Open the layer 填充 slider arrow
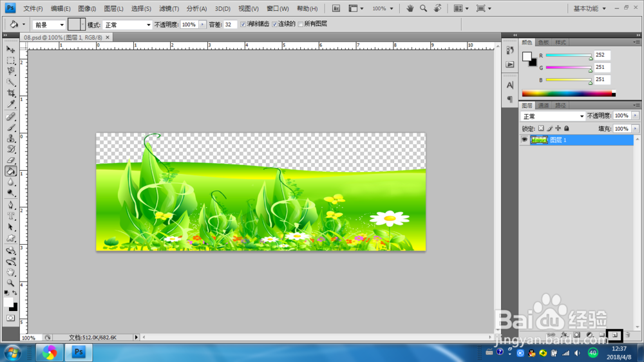Image resolution: width=644 pixels, height=362 pixels. coord(636,129)
